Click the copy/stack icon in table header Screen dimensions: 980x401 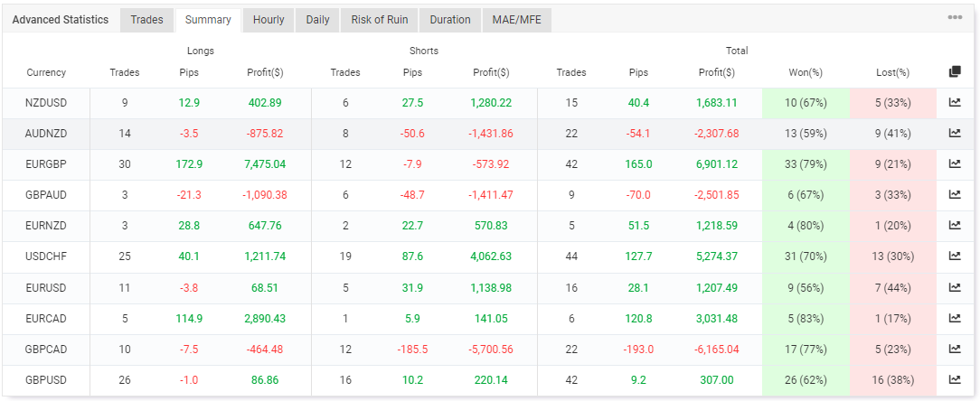pyautogui.click(x=955, y=72)
